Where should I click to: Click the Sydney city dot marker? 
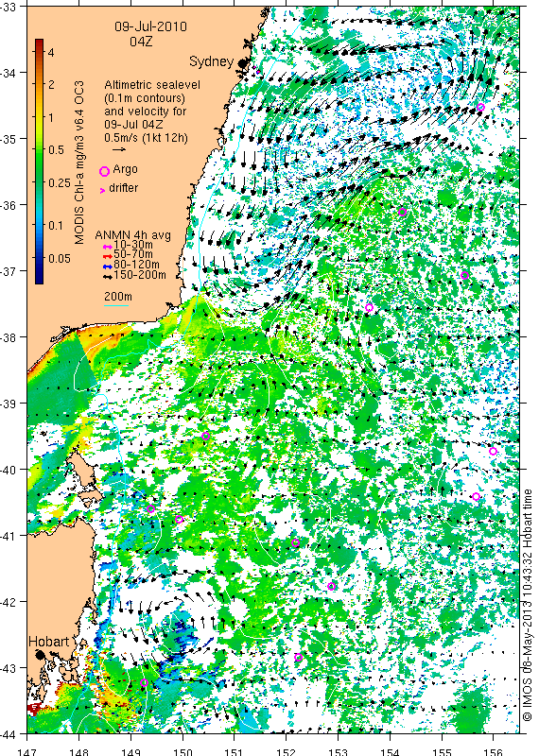click(242, 62)
